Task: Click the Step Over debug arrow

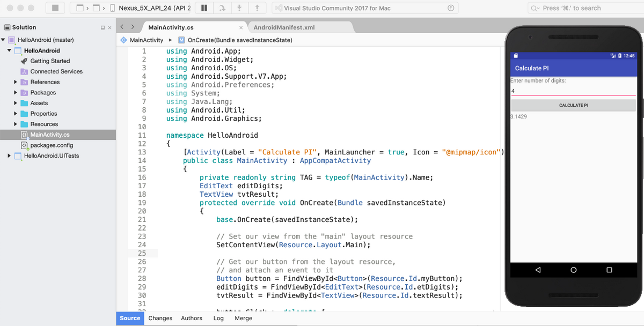Action: (x=222, y=8)
